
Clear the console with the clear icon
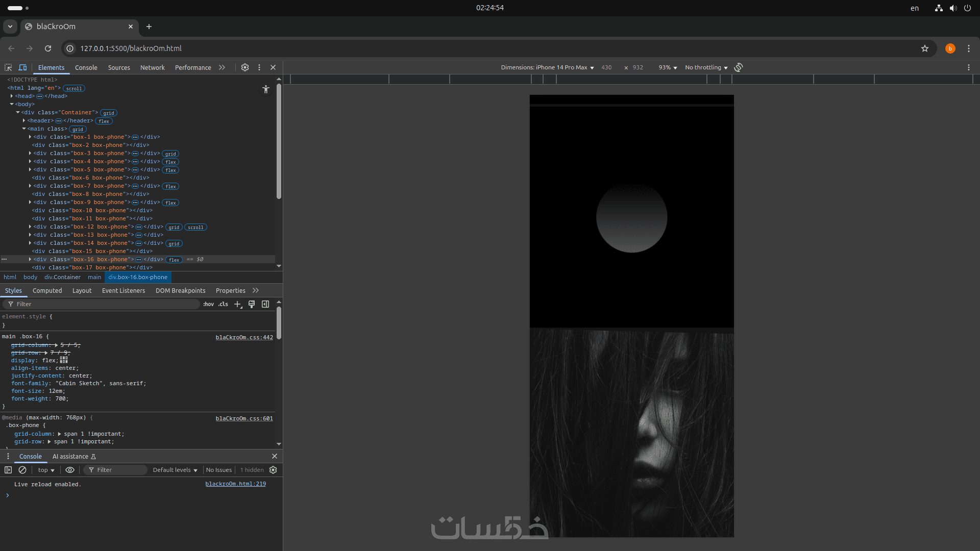pos(22,470)
